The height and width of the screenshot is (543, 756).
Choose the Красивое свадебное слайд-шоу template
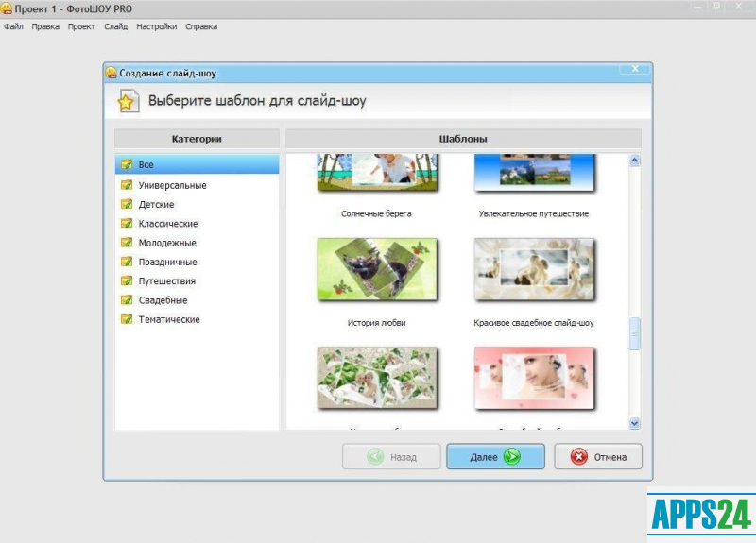pyautogui.click(x=534, y=272)
